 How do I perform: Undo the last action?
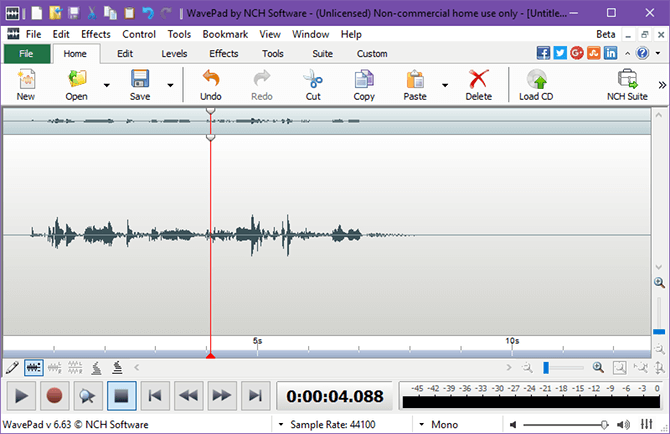point(211,79)
